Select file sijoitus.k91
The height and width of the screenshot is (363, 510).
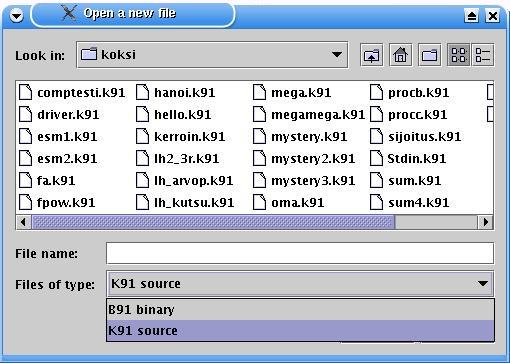click(x=416, y=136)
